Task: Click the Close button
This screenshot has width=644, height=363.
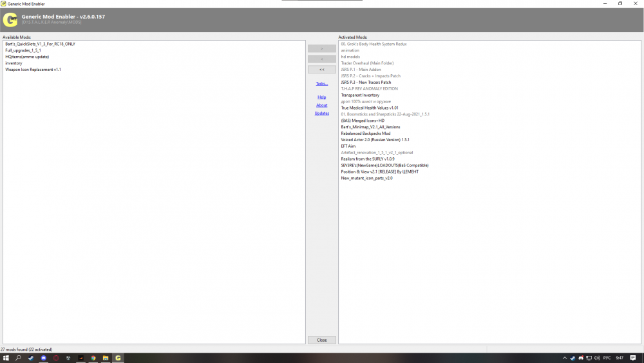Action: (x=321, y=340)
